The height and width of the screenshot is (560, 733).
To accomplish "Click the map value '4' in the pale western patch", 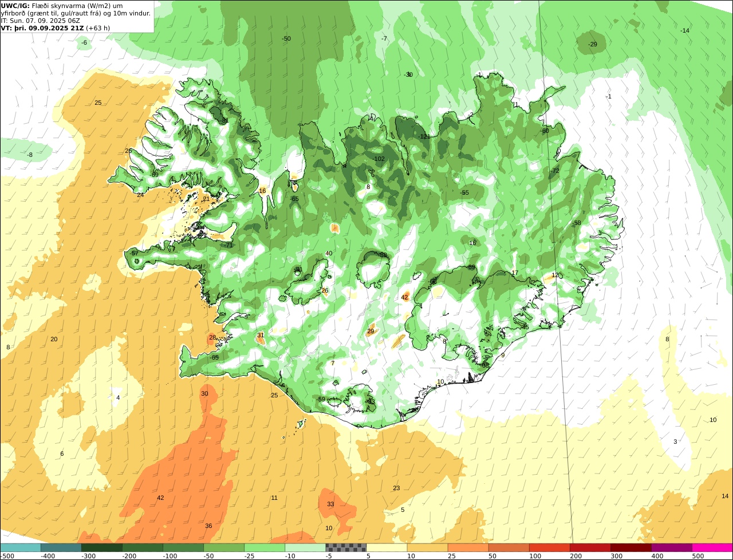I will pyautogui.click(x=118, y=397).
